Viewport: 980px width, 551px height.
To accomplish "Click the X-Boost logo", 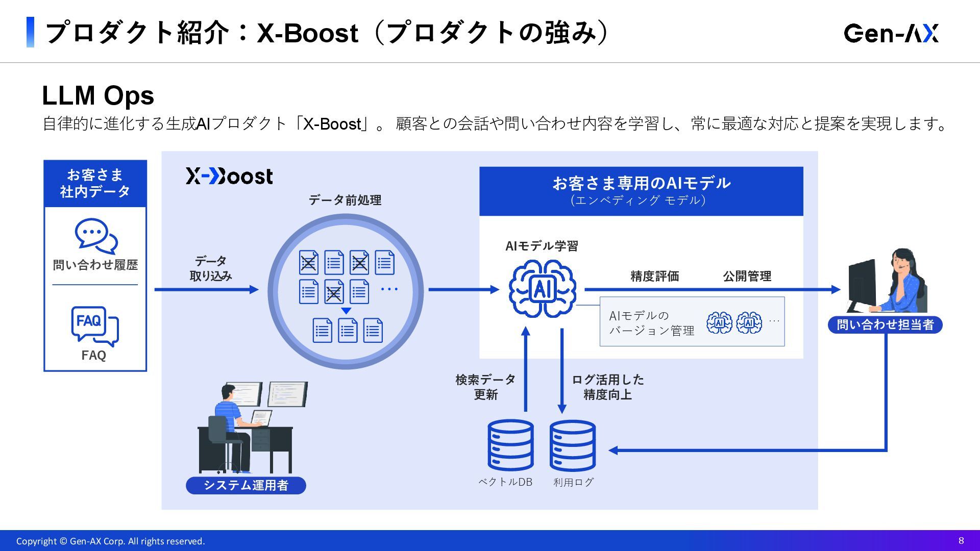I will [229, 176].
